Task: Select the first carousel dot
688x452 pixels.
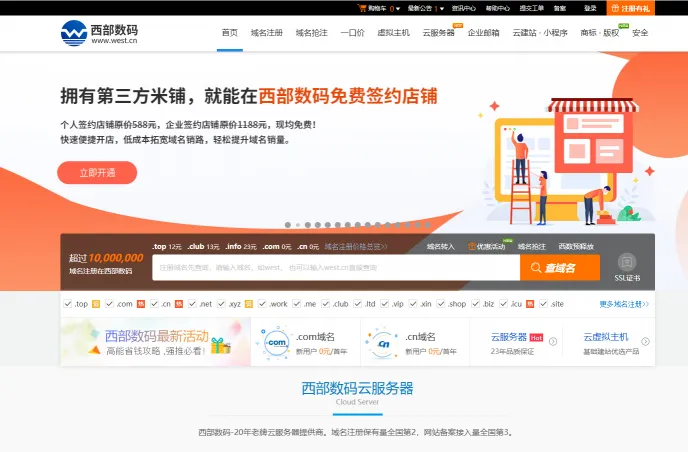Action: (x=288, y=225)
